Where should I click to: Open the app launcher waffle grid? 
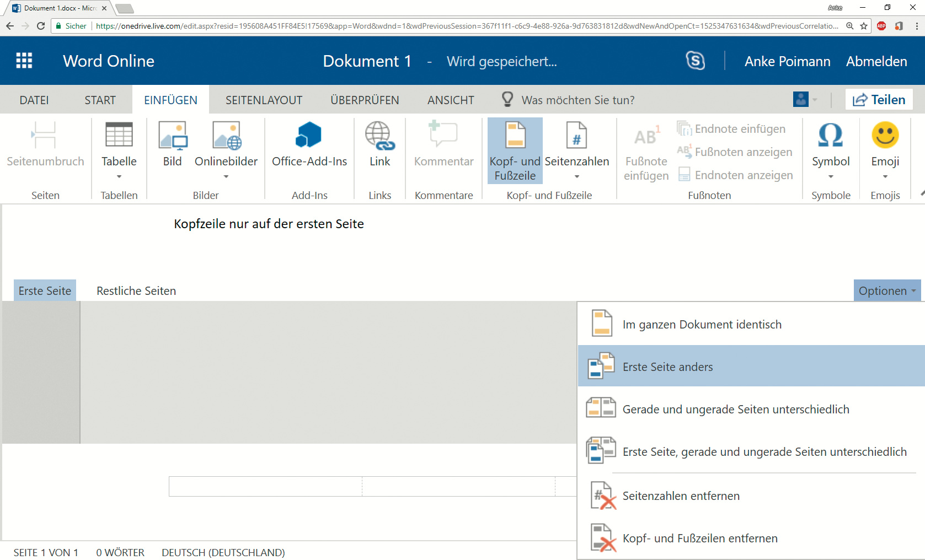point(24,61)
